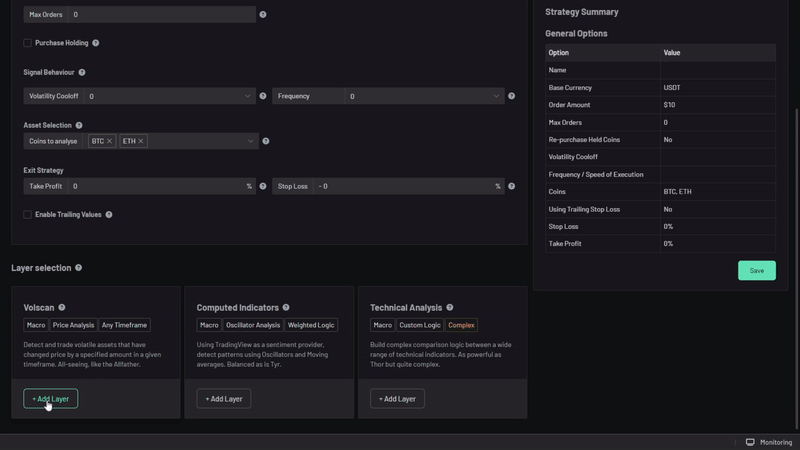Enable Purchase Holding checkbox
The width and height of the screenshot is (800, 450).
pyautogui.click(x=28, y=43)
